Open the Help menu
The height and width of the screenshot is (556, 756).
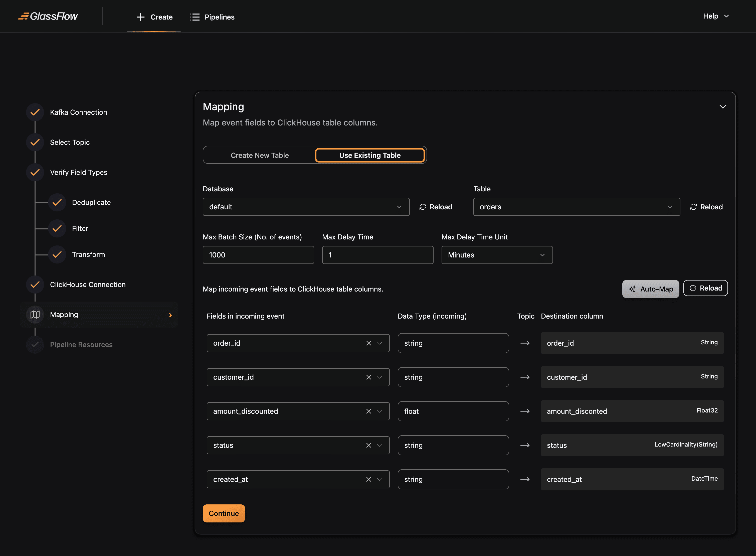(x=716, y=16)
